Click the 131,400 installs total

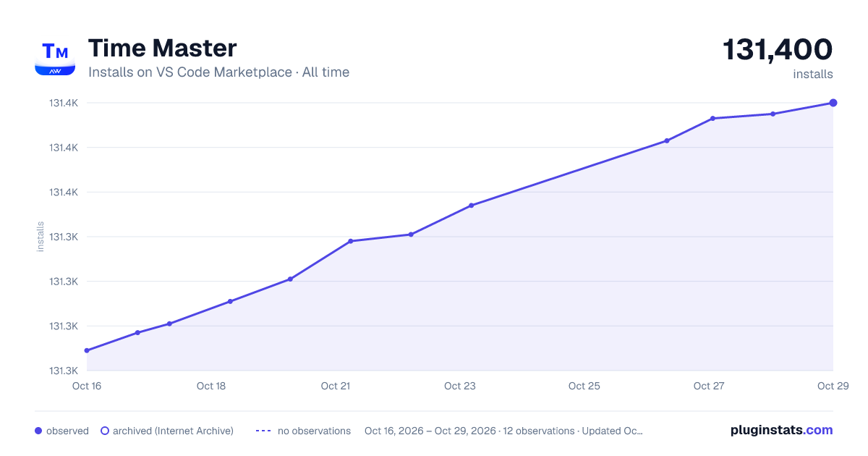point(778,50)
